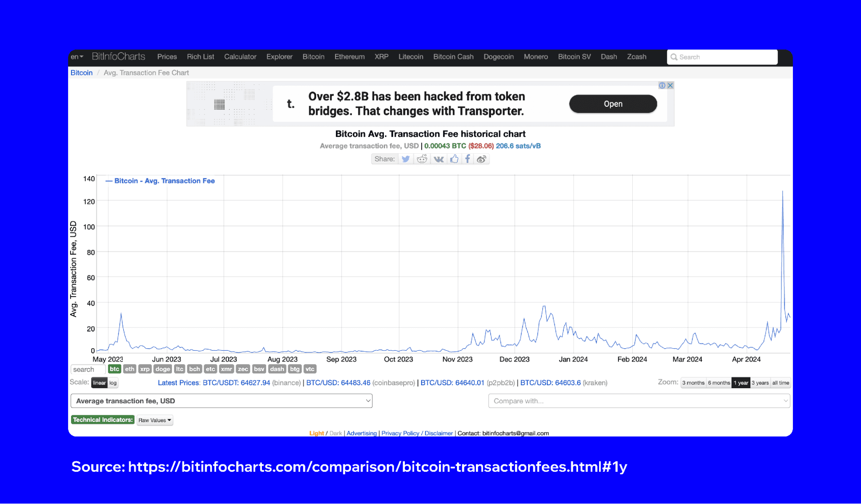Select the ETH coin tag
861x504 pixels.
[128, 368]
